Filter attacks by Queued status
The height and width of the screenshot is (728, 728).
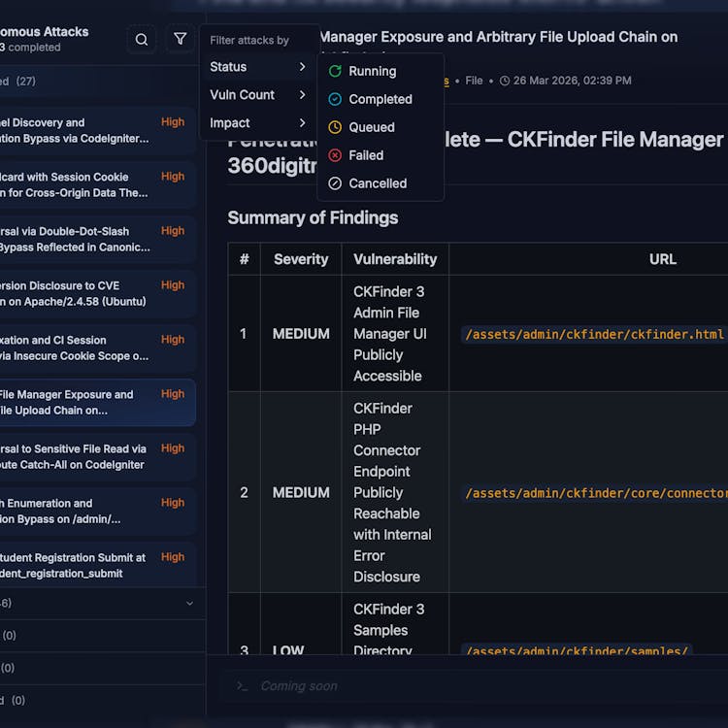click(x=381, y=127)
